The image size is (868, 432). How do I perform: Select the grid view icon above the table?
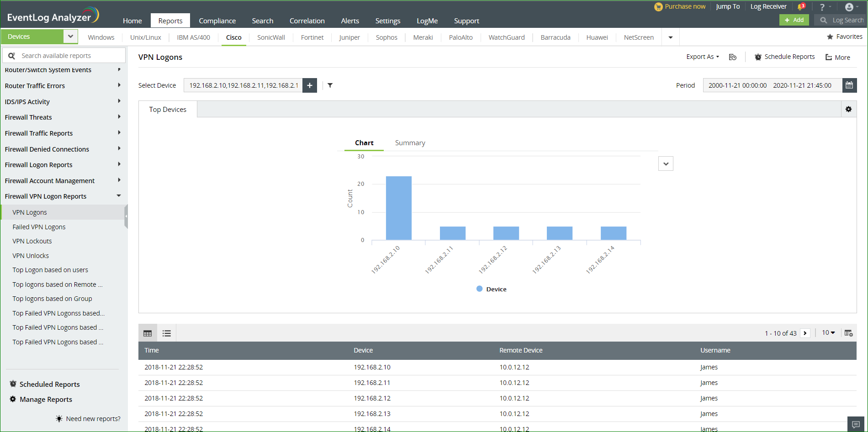[x=148, y=333]
